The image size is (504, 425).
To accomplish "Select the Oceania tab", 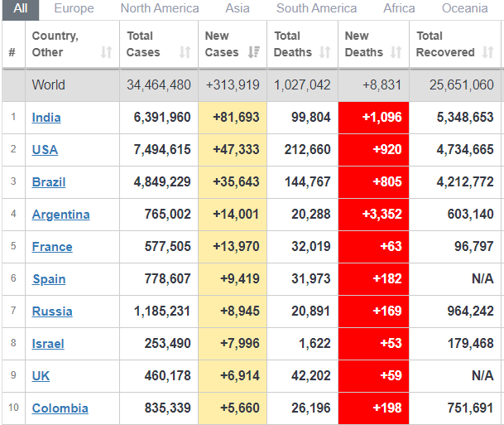I will tap(464, 8).
